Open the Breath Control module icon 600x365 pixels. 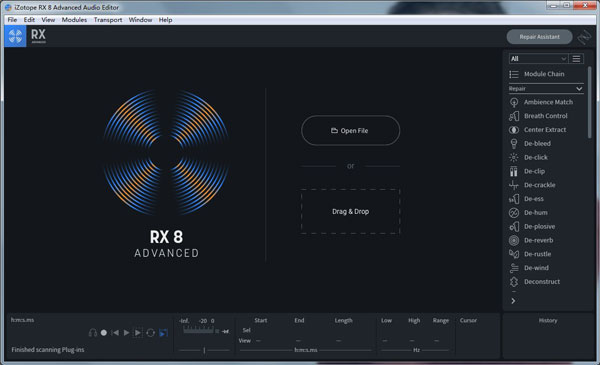(x=514, y=116)
